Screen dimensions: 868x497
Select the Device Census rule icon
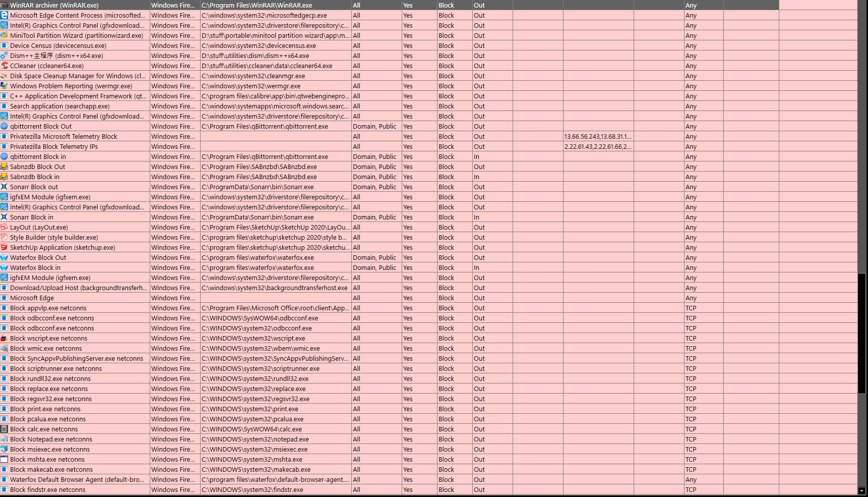pyautogui.click(x=4, y=45)
